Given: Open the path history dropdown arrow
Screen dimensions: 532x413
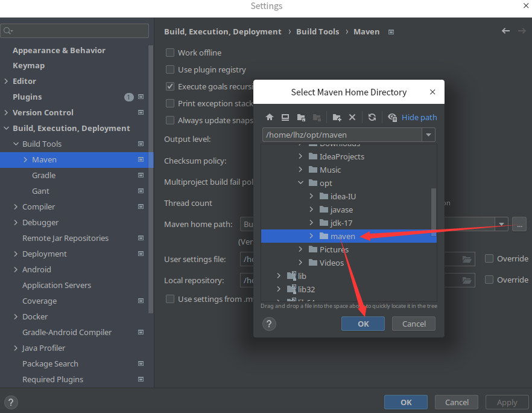Looking at the screenshot, I should pos(428,135).
